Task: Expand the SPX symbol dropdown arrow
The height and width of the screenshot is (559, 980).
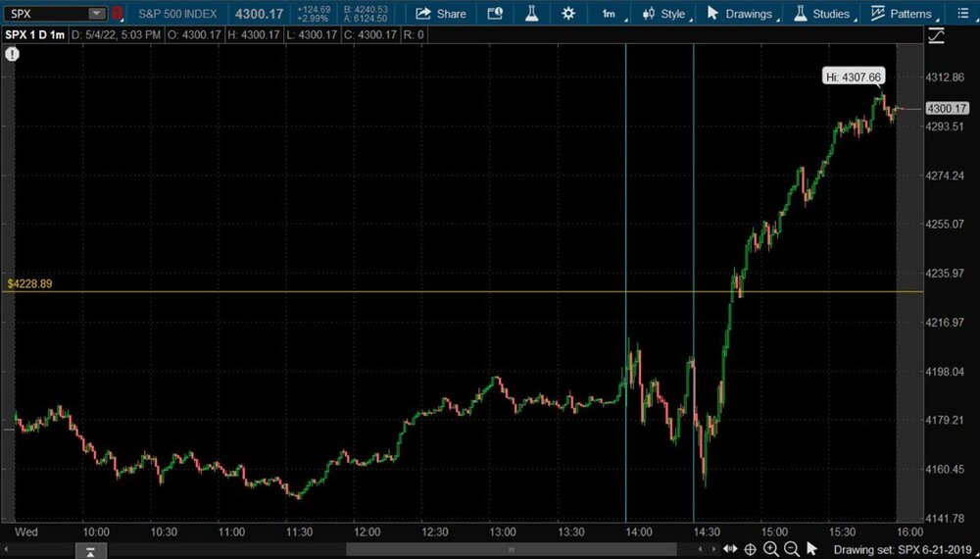Action: click(x=96, y=14)
